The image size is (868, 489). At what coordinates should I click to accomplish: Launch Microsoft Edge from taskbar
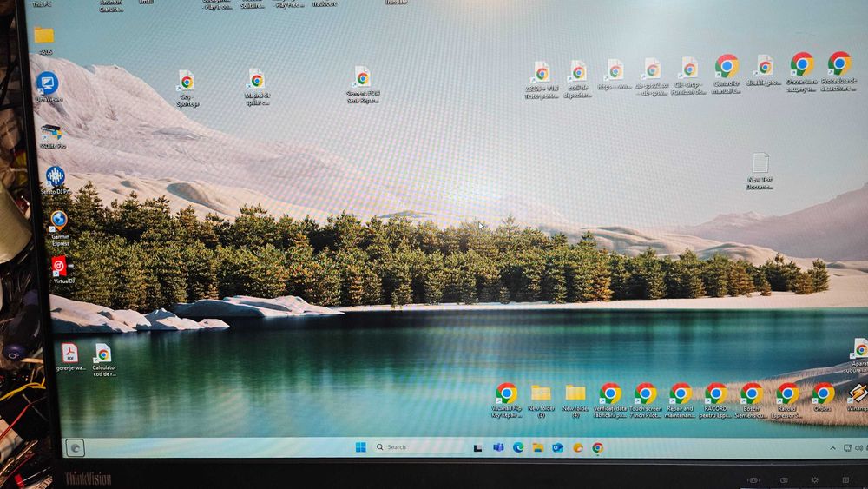click(x=518, y=447)
